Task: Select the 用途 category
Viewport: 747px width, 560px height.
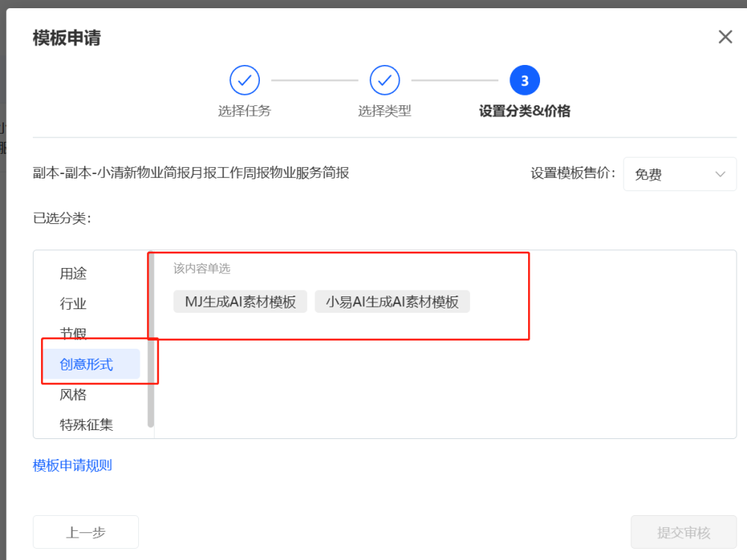Action: pyautogui.click(x=73, y=274)
